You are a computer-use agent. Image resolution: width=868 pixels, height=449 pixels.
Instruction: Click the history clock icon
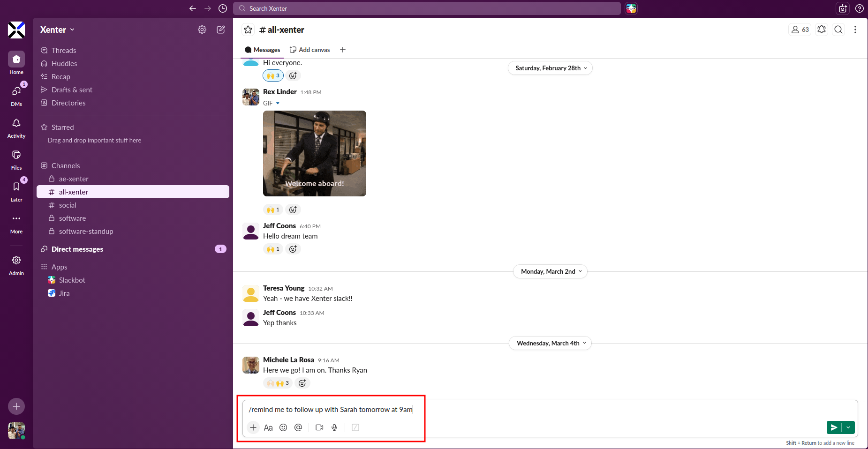pyautogui.click(x=223, y=8)
